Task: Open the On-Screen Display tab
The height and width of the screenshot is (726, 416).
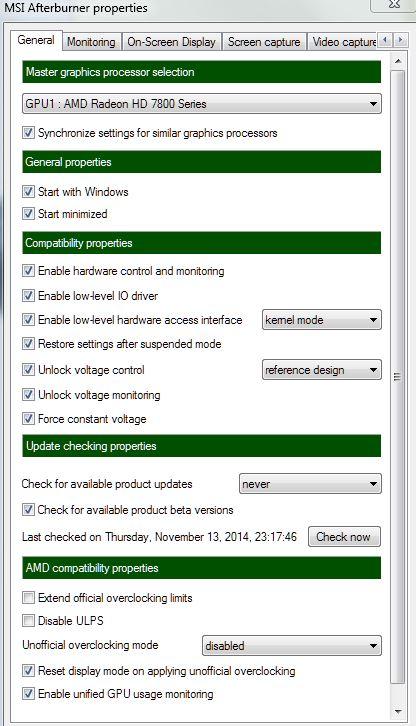Action: [171, 42]
